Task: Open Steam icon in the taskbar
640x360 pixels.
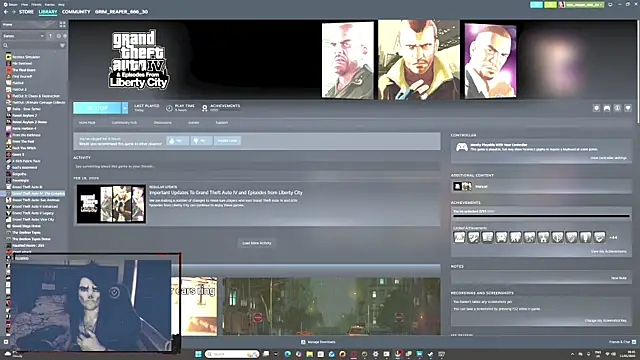Action: point(430,354)
